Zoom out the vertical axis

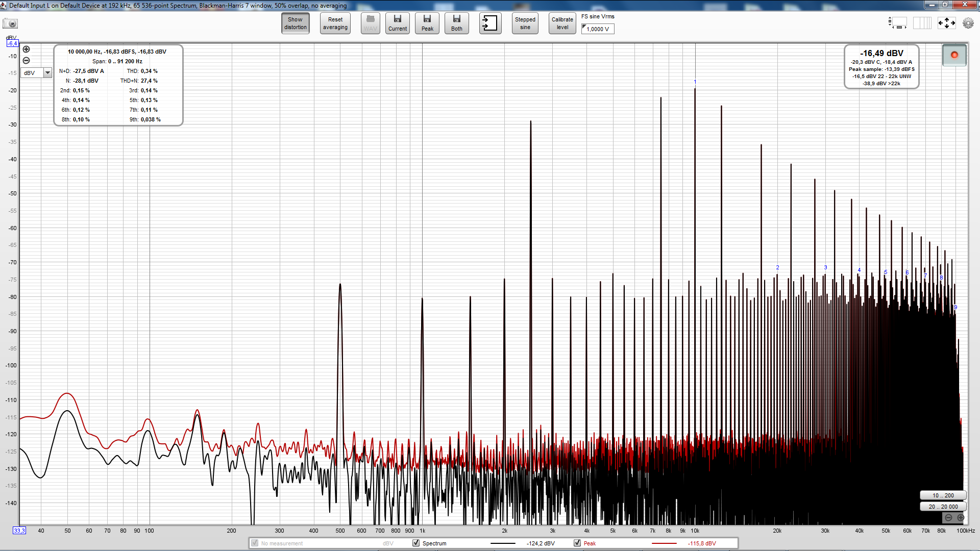coord(27,60)
